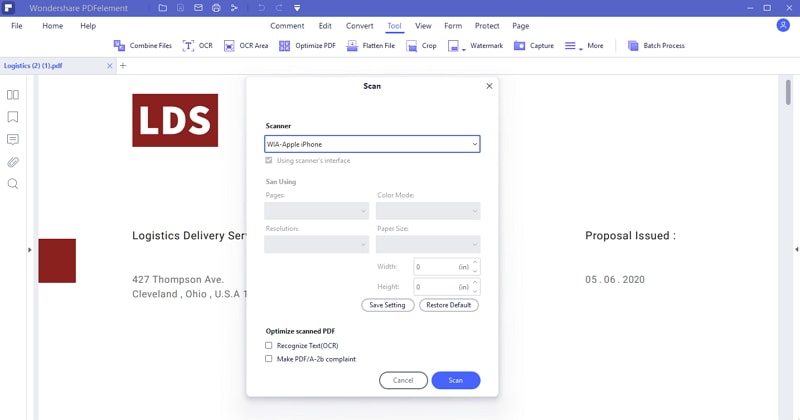Click the Proposal Issued heading text
The image size is (800, 420).
coord(630,236)
